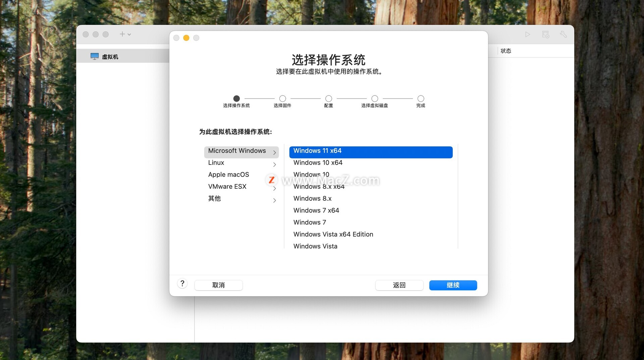Image resolution: width=644 pixels, height=360 pixels.
Task: Expand chevron beside Linux
Action: tap(274, 165)
